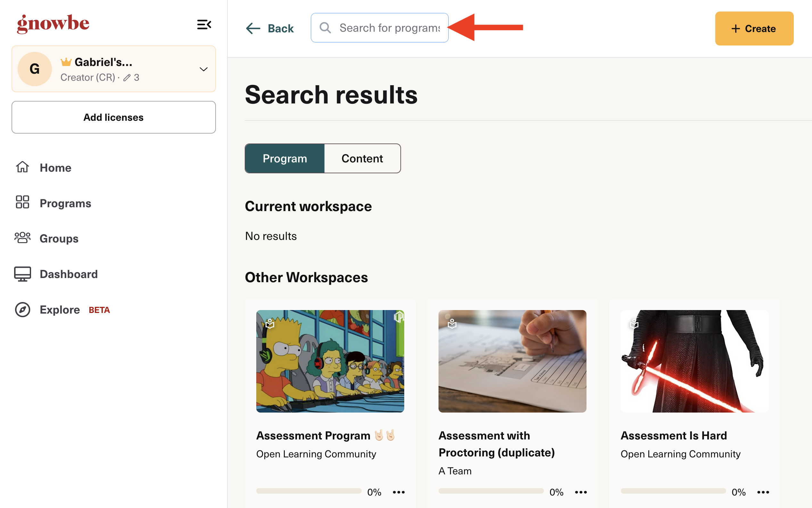This screenshot has width=812, height=508.
Task: Switch to the Content tab
Action: pyautogui.click(x=362, y=158)
